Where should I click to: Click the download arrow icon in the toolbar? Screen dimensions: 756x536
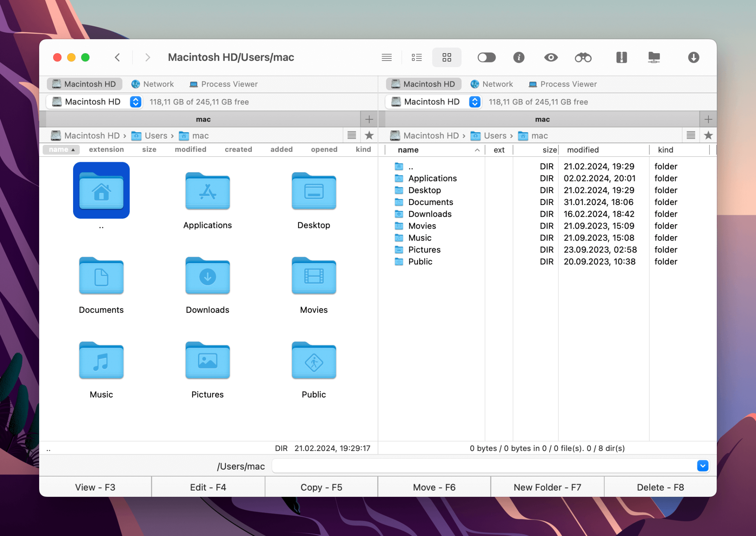coord(693,57)
